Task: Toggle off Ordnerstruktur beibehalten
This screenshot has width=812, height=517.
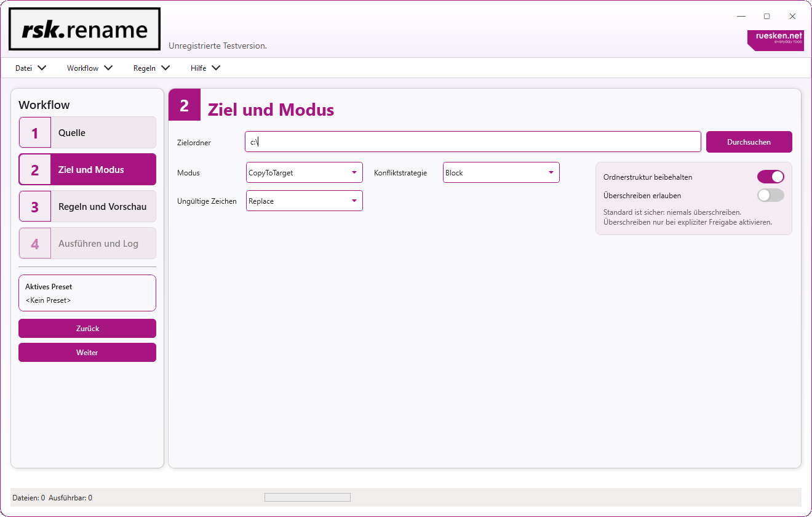Action: click(x=770, y=177)
